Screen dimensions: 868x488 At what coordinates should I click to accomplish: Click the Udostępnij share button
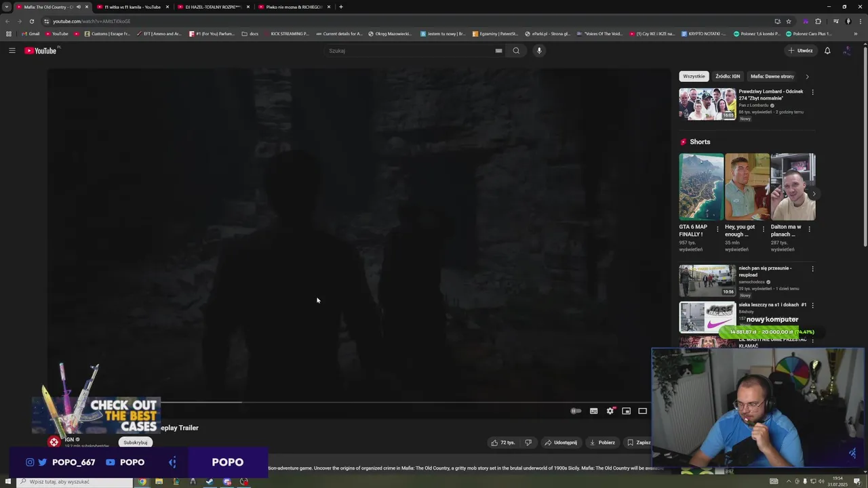click(x=561, y=443)
